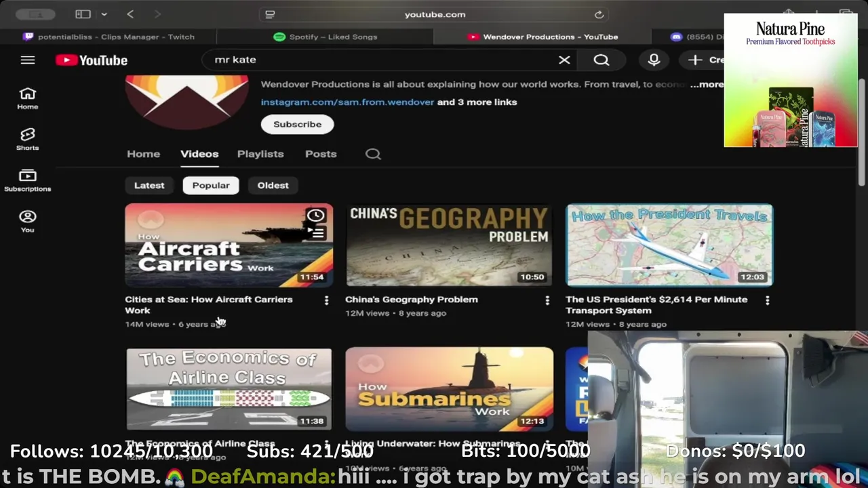Open options menu for Cities at Sea video
868x488 pixels.
click(326, 300)
